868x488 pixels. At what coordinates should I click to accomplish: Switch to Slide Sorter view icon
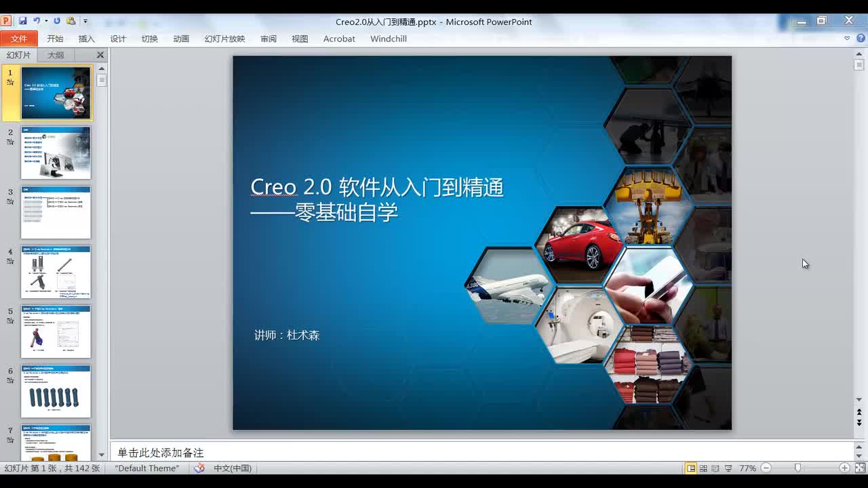703,468
